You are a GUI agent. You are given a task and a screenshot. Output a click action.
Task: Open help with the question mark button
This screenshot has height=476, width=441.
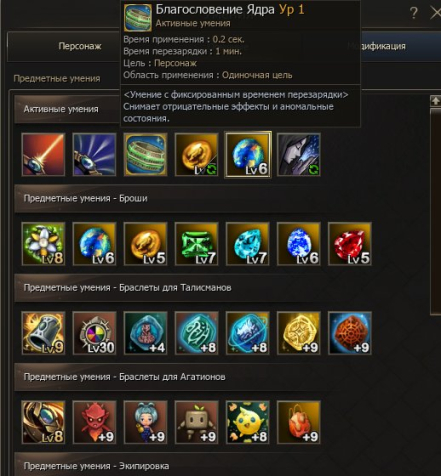tap(414, 13)
